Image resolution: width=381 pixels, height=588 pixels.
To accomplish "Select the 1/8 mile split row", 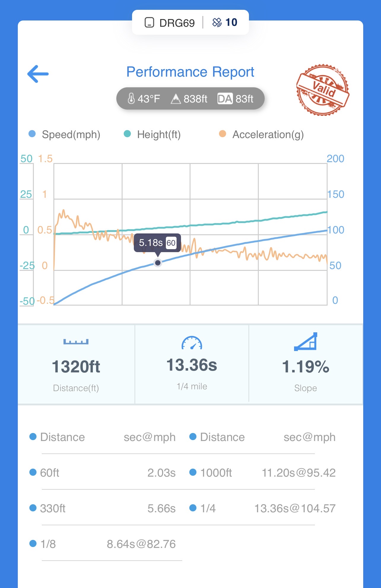I will tap(102, 544).
